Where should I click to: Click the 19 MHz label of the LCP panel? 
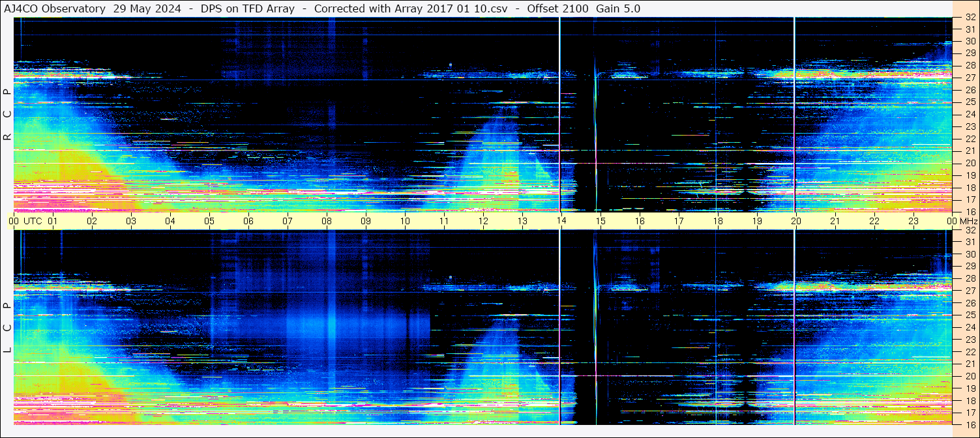click(970, 388)
